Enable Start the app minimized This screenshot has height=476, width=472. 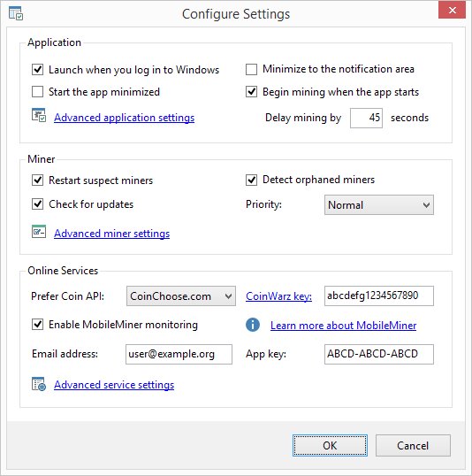click(38, 92)
